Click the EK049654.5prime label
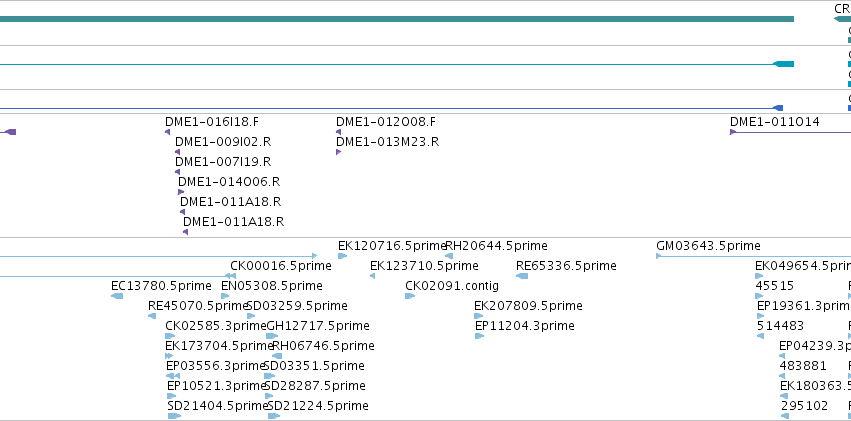Image resolution: width=851 pixels, height=421 pixels. [803, 266]
